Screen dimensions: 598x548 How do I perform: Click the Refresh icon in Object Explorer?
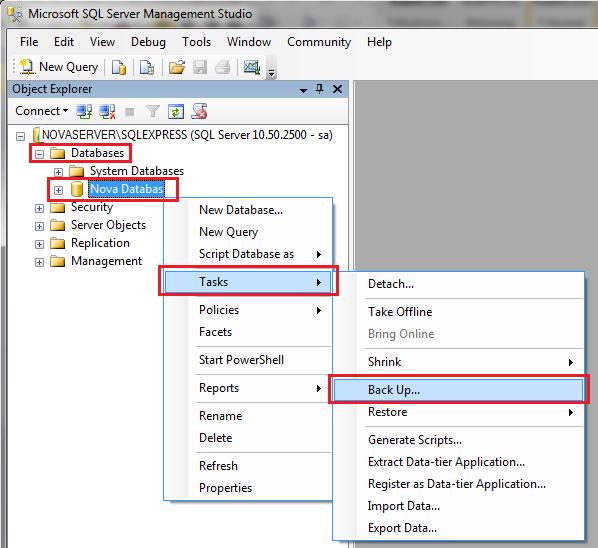[176, 112]
